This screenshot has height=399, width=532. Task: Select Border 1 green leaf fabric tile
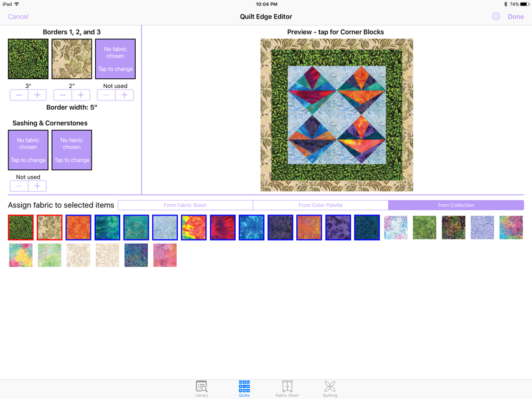(28, 59)
